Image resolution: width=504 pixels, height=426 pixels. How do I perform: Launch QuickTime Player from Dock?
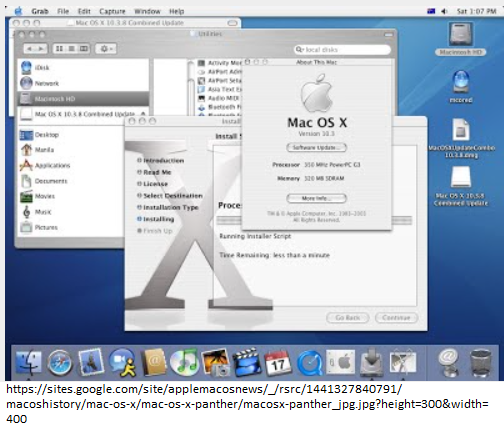[x=310, y=363]
